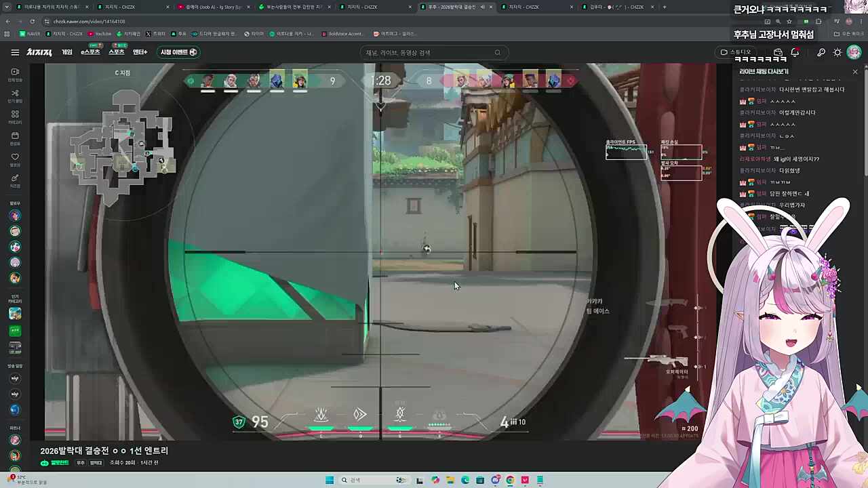868x488 pixels.
Task: Open the 시청 이벤트 button
Action: [x=178, y=52]
